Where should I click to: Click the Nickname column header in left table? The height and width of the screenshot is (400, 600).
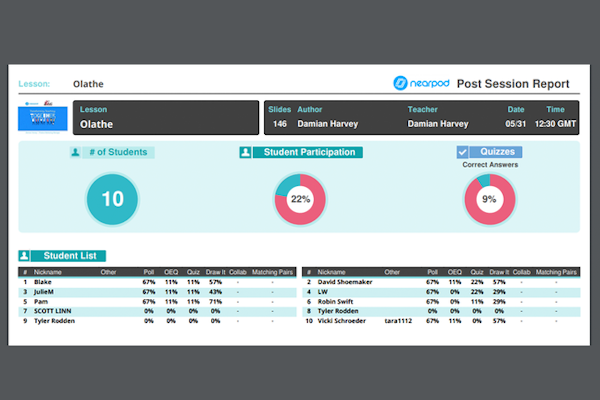(48, 271)
